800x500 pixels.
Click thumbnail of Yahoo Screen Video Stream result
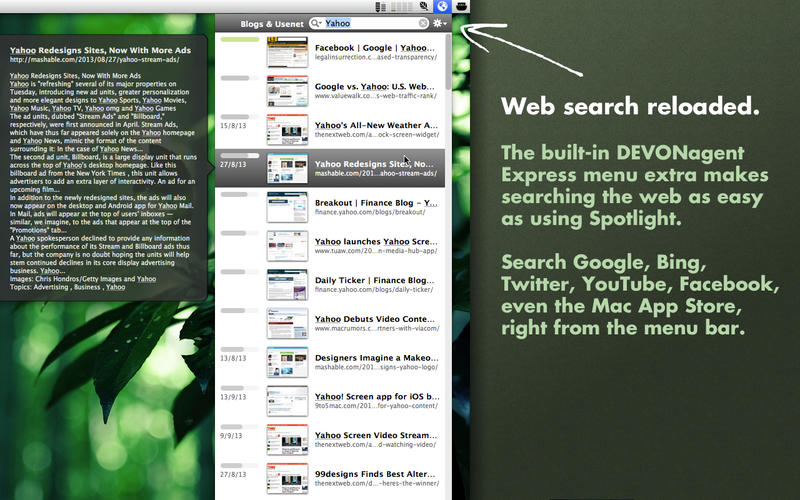click(287, 440)
